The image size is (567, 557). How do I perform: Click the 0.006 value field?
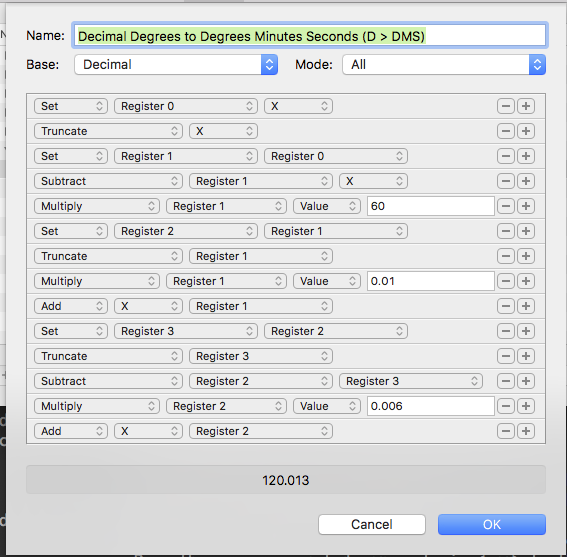(431, 406)
